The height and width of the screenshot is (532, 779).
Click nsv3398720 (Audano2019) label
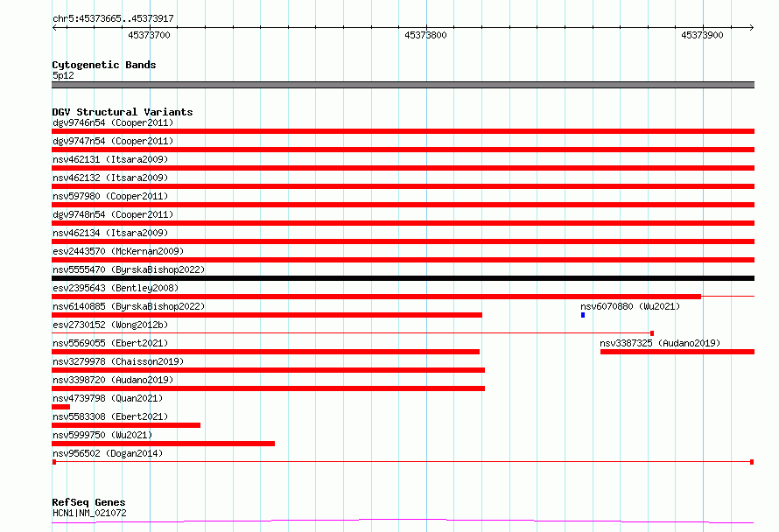[x=113, y=380]
